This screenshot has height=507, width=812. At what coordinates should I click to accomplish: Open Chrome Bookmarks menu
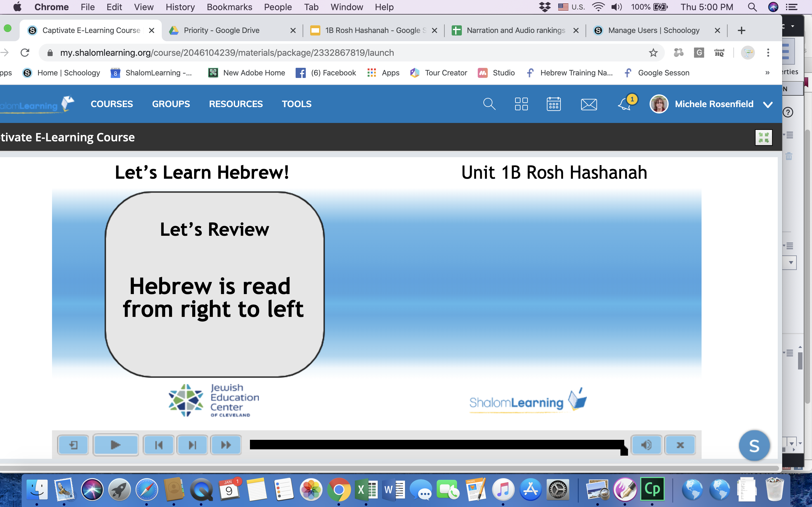229,7
